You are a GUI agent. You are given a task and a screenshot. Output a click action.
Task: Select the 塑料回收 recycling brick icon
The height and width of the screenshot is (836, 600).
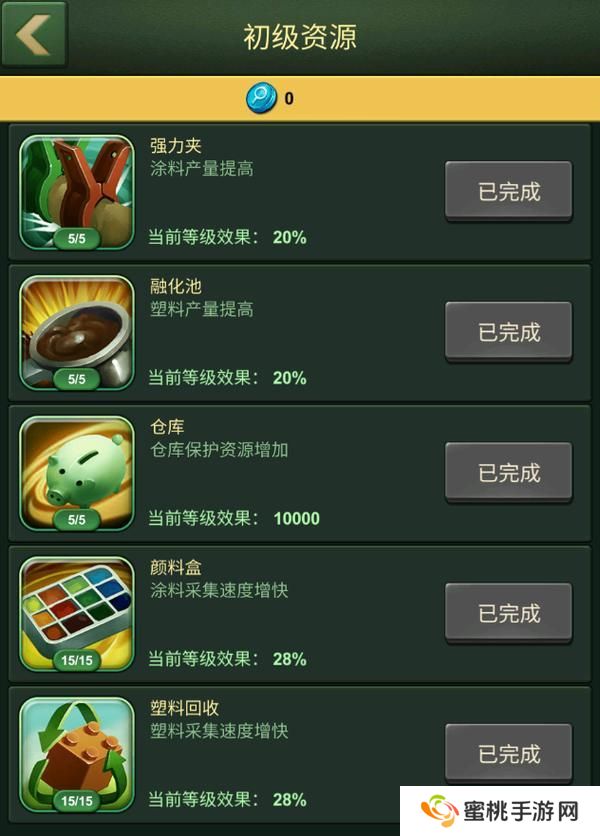[x=77, y=754]
